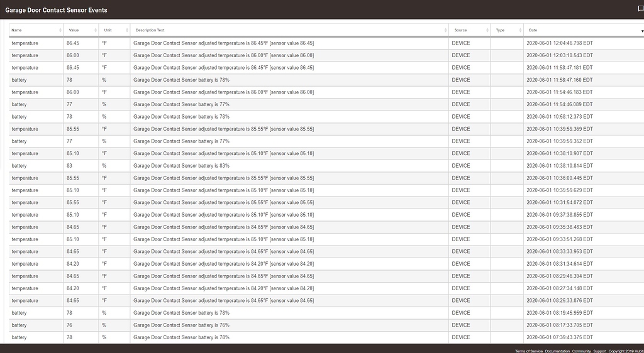Screen dimensions: 644x353
Task: Click description 'Garage Door Contact Sensor battery is 76%'
Action: [x=181, y=325]
